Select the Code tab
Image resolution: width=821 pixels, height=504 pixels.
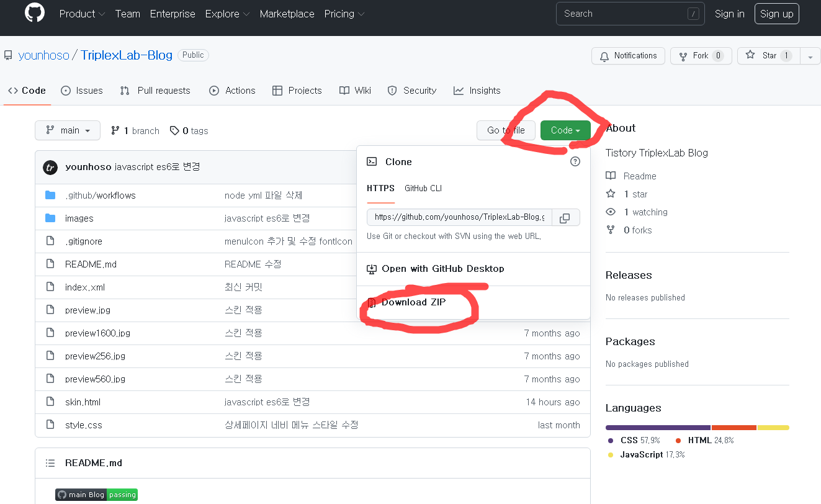click(x=27, y=91)
